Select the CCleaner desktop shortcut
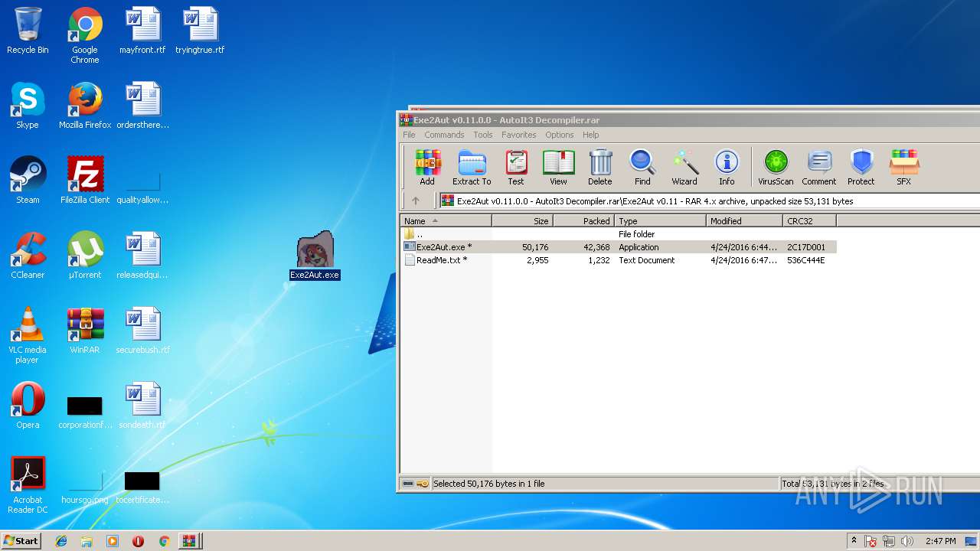This screenshot has width=980, height=551. (x=28, y=256)
